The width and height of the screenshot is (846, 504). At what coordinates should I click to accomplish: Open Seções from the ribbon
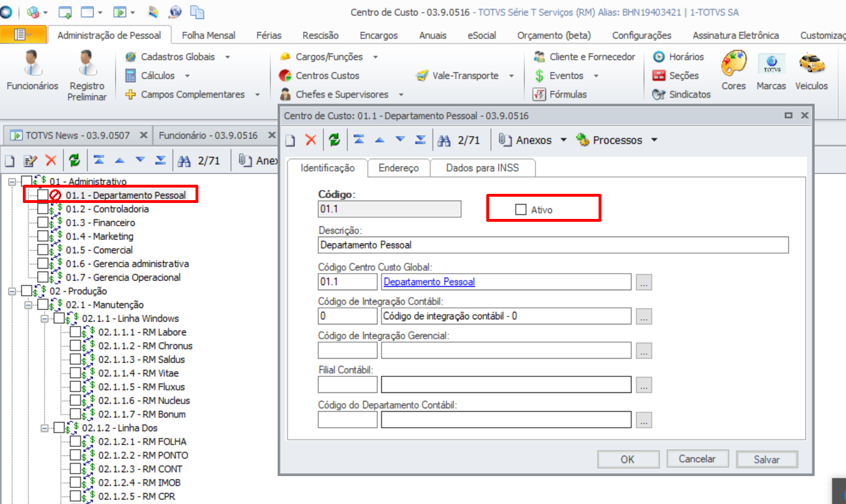(x=676, y=75)
